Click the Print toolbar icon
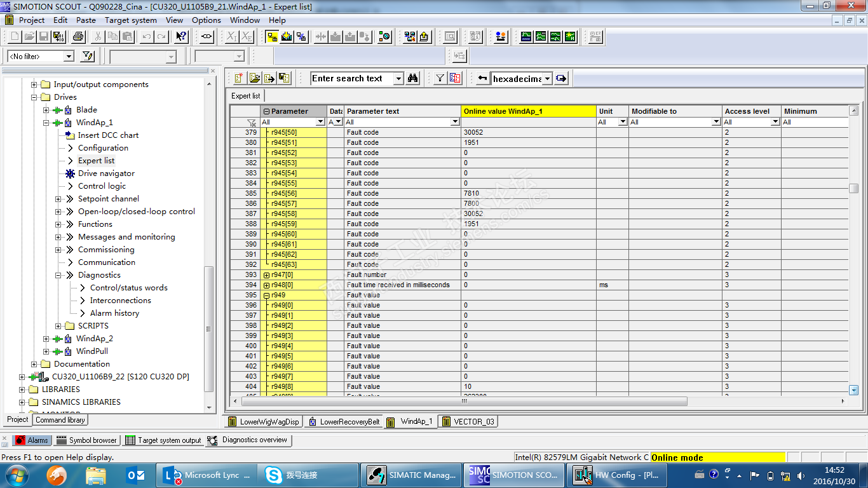 point(78,37)
